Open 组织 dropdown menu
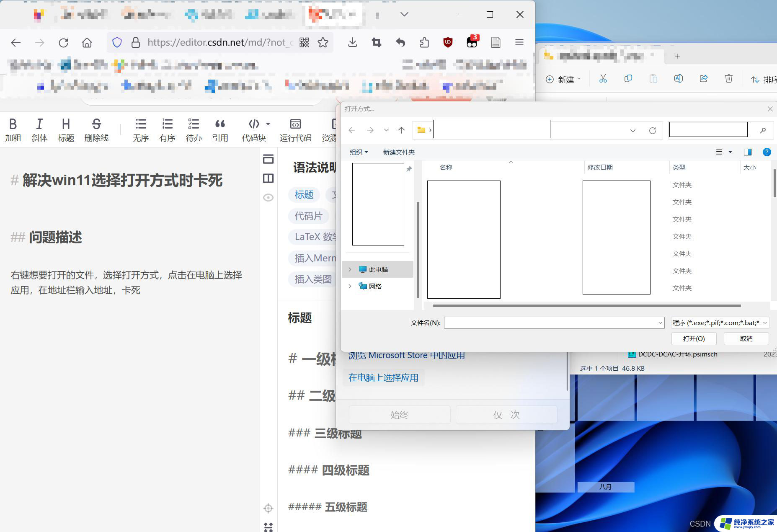This screenshot has height=532, width=777. (x=359, y=152)
